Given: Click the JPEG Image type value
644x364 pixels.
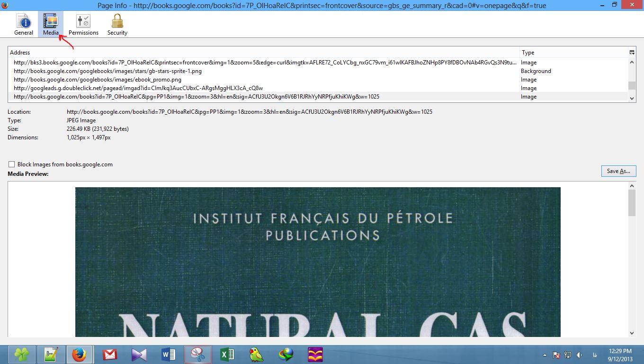Looking at the screenshot, I should click(81, 120).
